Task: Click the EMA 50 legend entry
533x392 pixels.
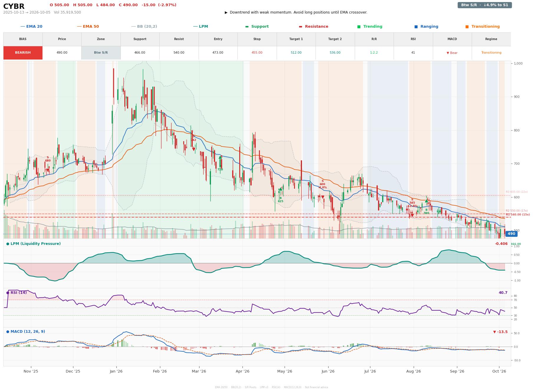Action: (88, 27)
